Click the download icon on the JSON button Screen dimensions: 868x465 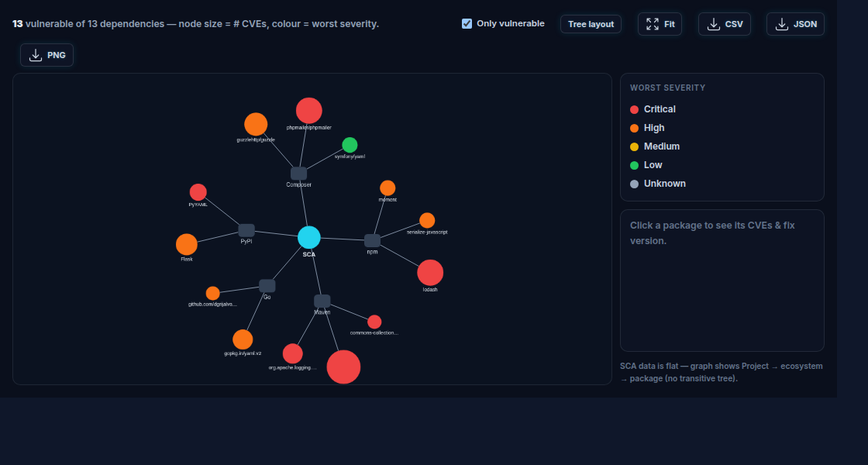point(782,24)
